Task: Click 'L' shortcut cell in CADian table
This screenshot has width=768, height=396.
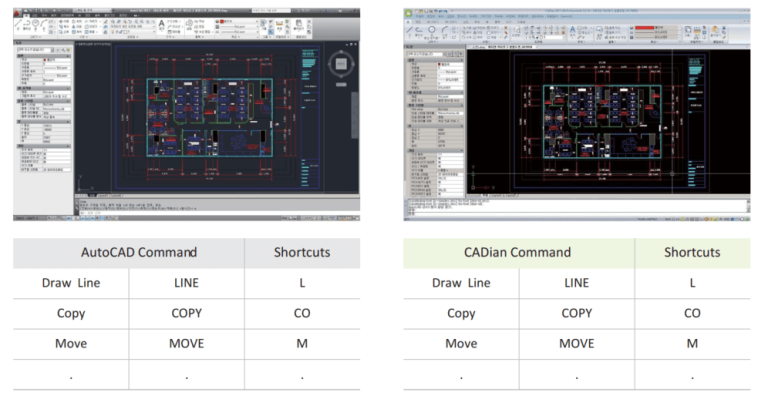Action: click(692, 283)
